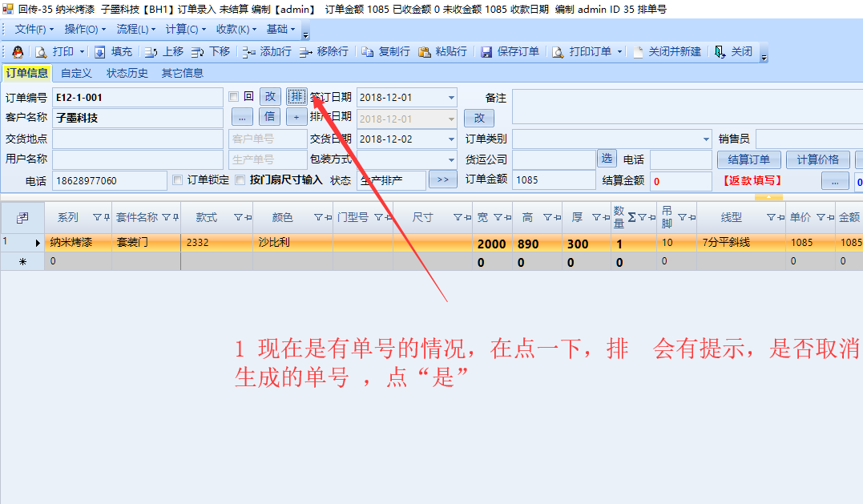This screenshot has height=504, width=863.
Task: Check 按门扇尺寸输入 option
Action: [x=240, y=180]
